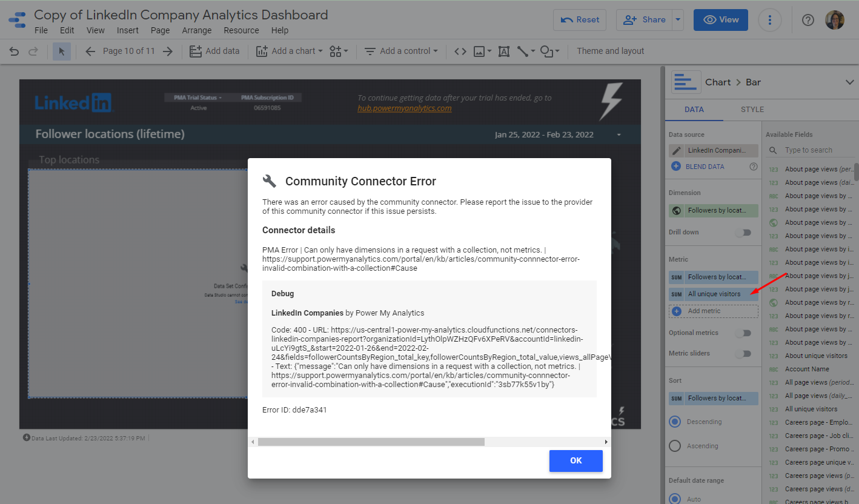Click OK to dismiss the connector error

pyautogui.click(x=575, y=460)
